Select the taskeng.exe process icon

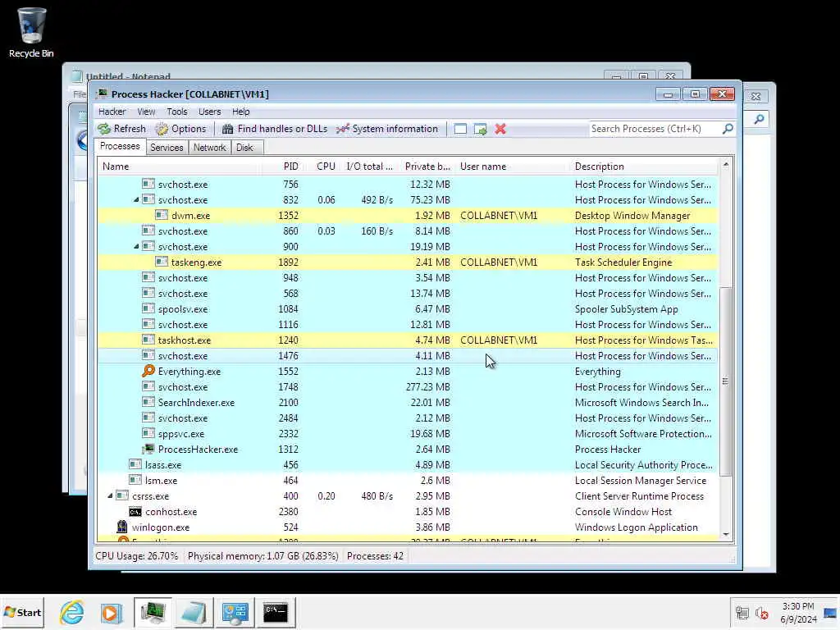(x=162, y=262)
